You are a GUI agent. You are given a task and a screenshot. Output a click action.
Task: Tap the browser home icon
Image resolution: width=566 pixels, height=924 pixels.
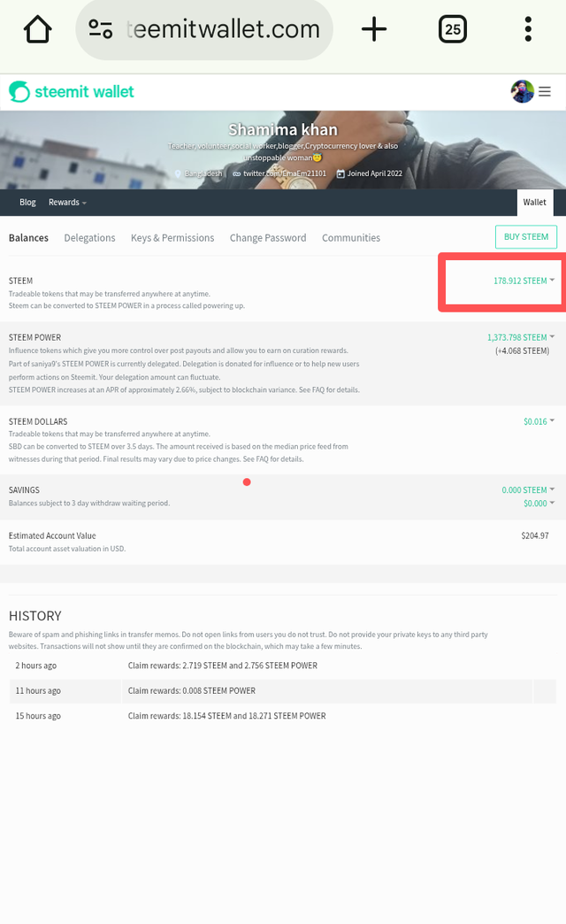(38, 29)
